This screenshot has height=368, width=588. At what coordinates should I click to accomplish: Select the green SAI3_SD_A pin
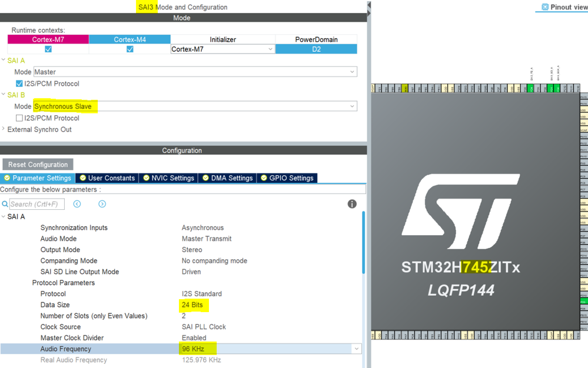(x=550, y=88)
